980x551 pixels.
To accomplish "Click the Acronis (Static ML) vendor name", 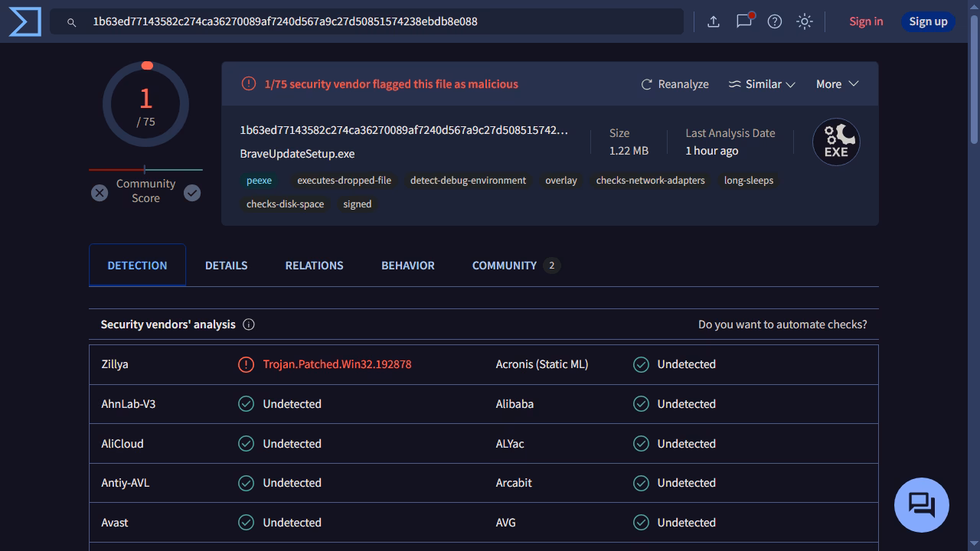I will click(542, 364).
